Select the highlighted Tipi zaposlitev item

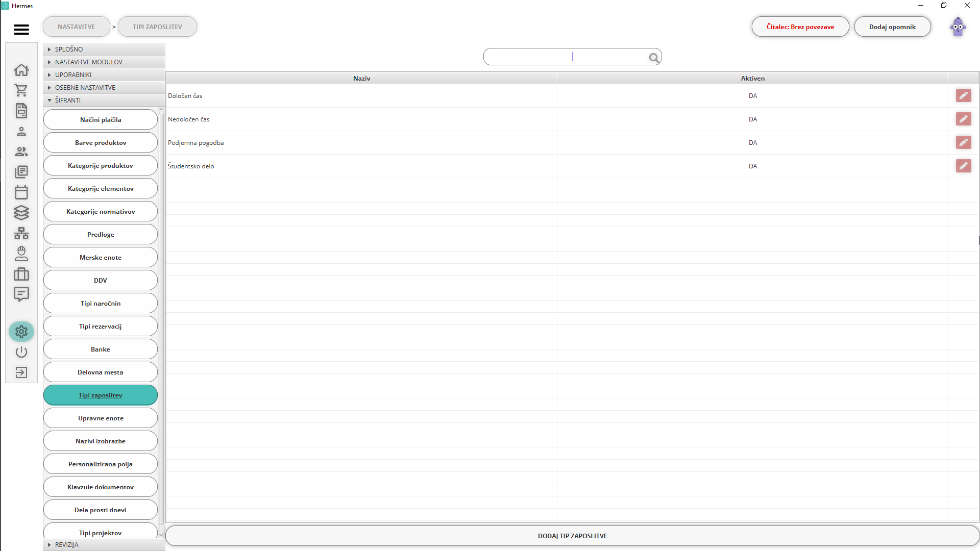pyautogui.click(x=101, y=395)
